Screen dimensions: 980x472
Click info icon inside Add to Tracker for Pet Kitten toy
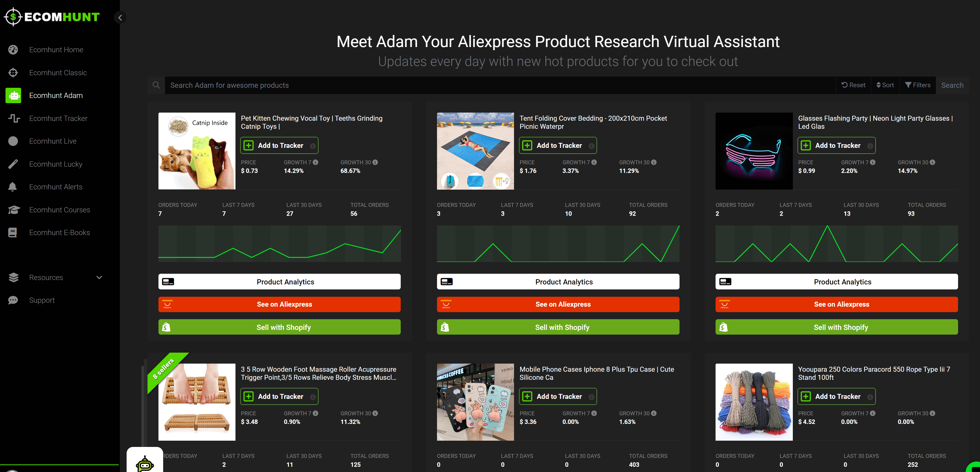tap(313, 146)
